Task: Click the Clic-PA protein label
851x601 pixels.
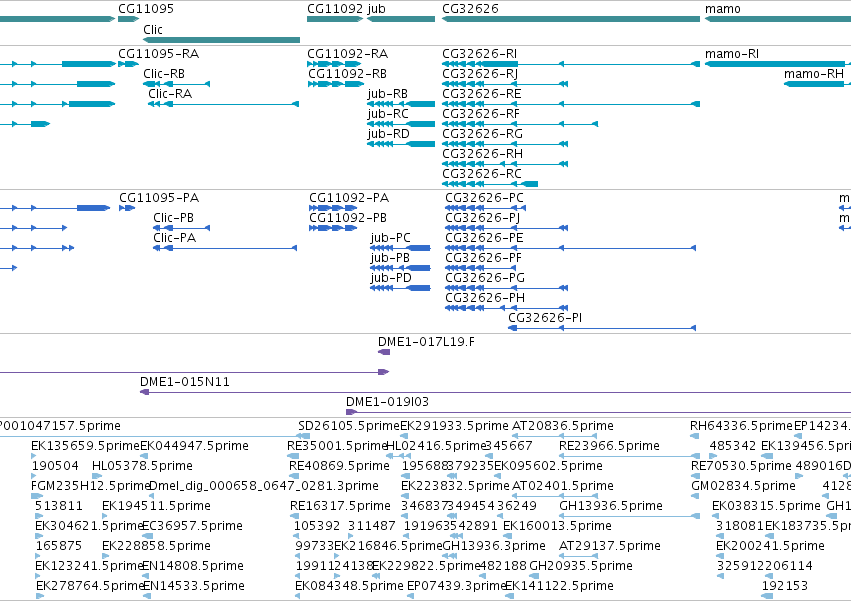Action: click(174, 238)
